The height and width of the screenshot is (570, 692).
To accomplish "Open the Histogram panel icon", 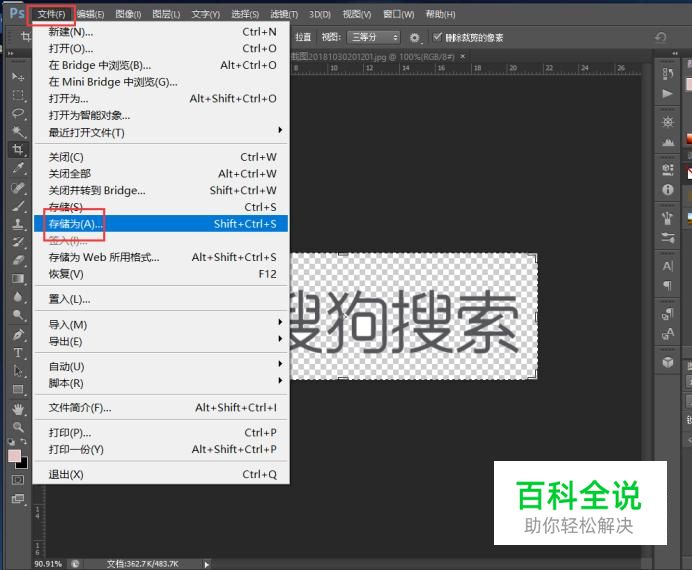I will tap(668, 142).
